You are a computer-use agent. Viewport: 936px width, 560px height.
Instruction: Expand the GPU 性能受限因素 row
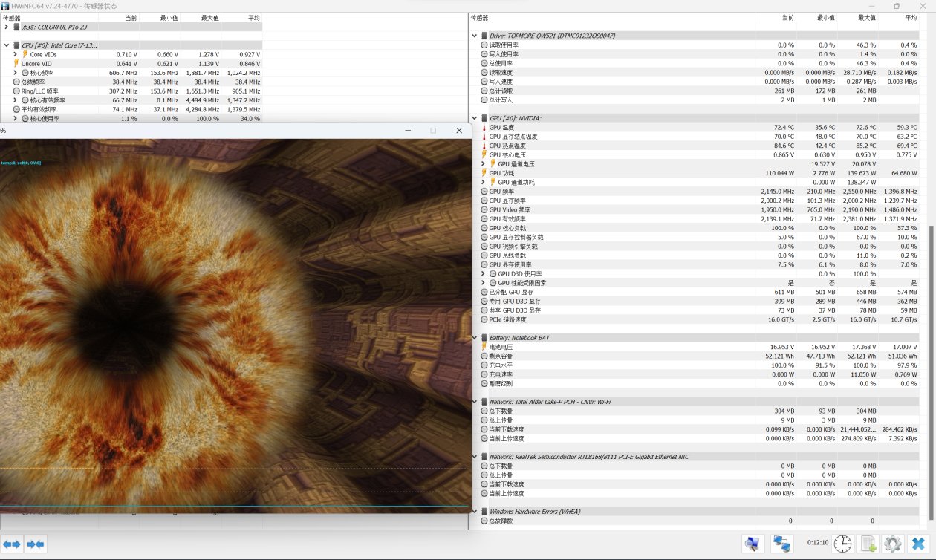click(x=484, y=283)
